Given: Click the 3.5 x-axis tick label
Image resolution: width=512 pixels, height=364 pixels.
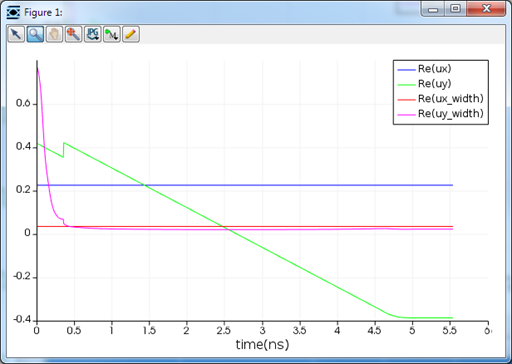Looking at the screenshot, I should click(299, 330).
